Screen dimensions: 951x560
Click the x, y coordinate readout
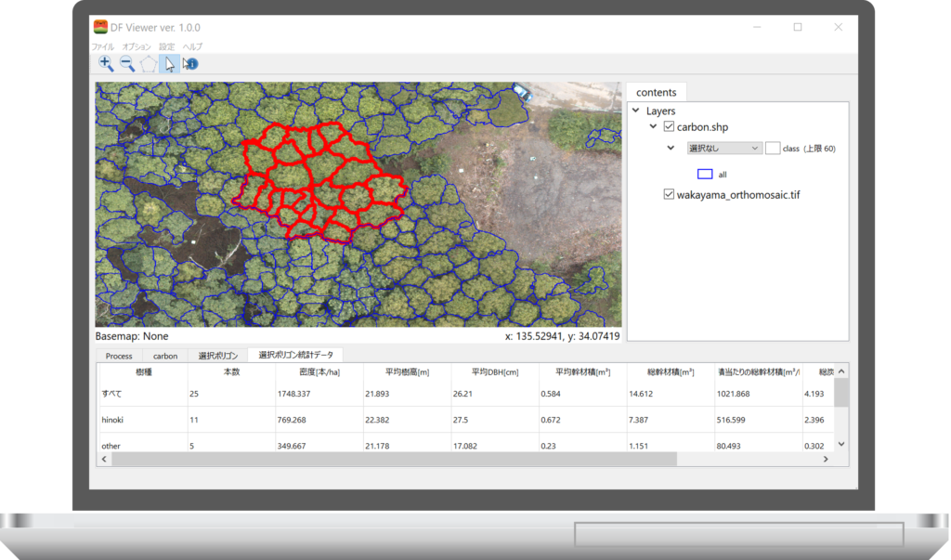click(x=562, y=336)
